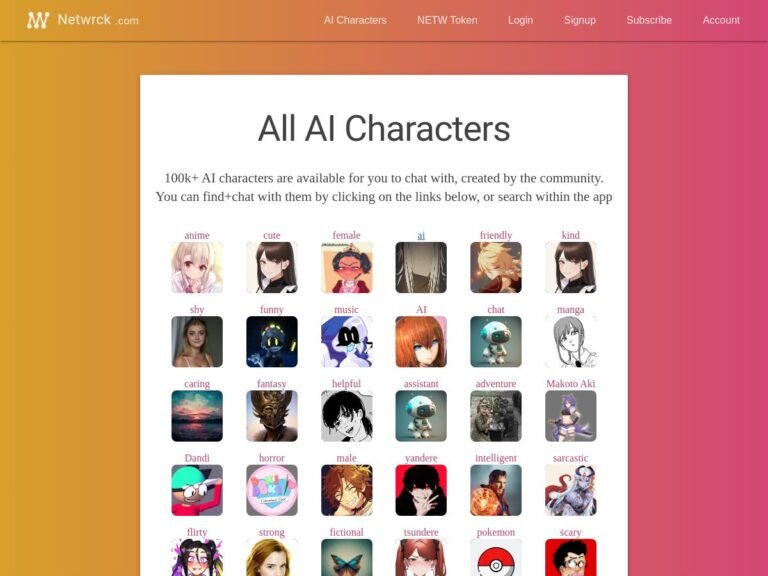Click the chat robot avatar

click(496, 342)
